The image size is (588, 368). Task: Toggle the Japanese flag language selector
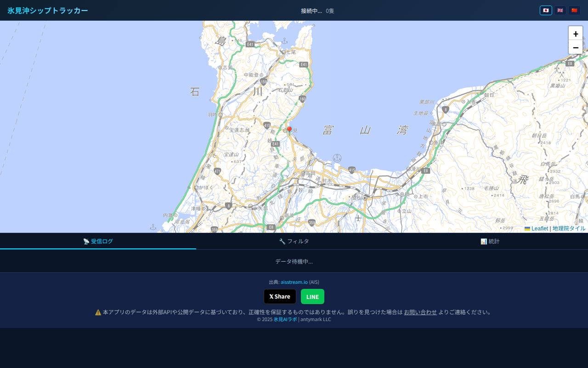(x=545, y=10)
